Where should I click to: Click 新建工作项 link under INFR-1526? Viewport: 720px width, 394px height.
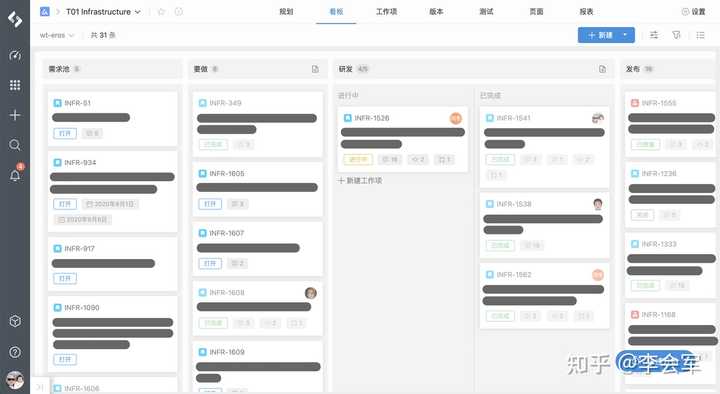pos(360,180)
